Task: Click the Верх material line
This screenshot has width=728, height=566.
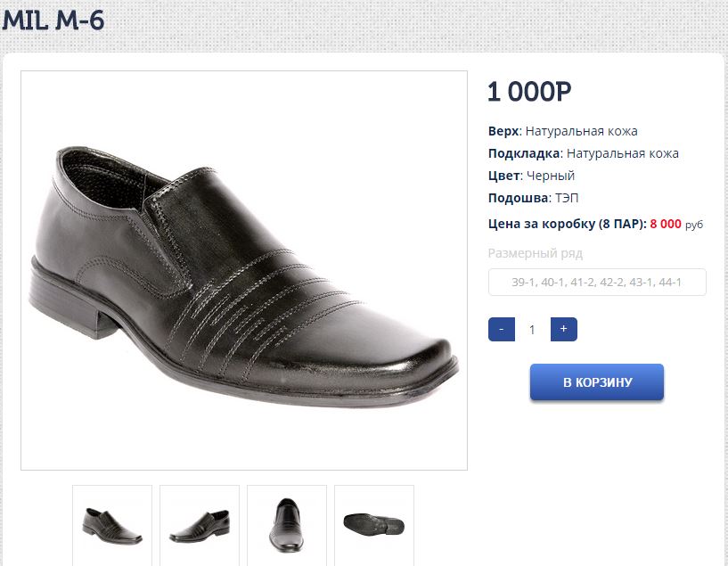Action: (563, 131)
